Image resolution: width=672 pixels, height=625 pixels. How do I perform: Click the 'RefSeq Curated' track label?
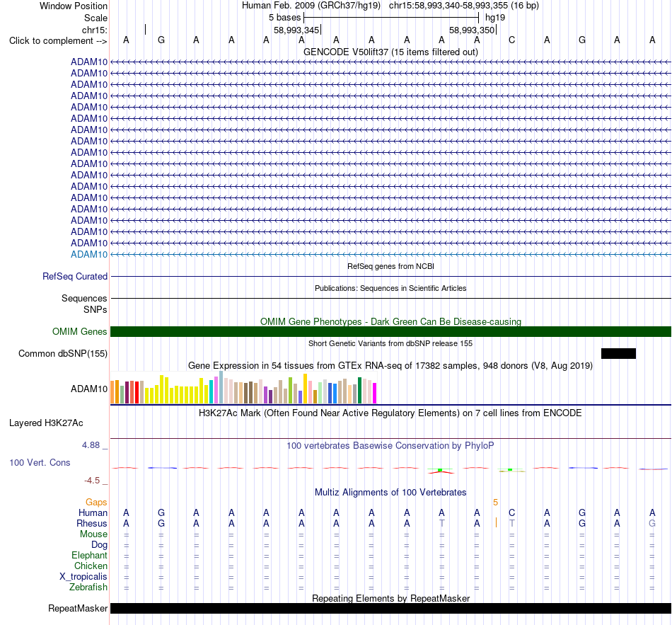pos(75,276)
